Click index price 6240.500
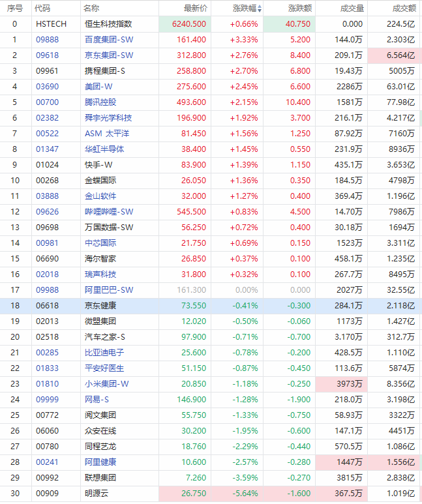The width and height of the screenshot is (422, 504). (x=189, y=24)
